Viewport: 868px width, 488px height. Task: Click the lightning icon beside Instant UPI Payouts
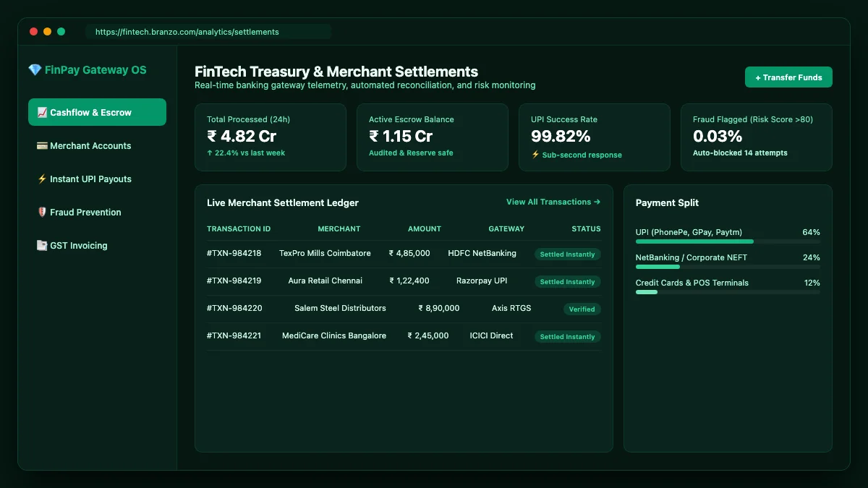pyautogui.click(x=42, y=179)
